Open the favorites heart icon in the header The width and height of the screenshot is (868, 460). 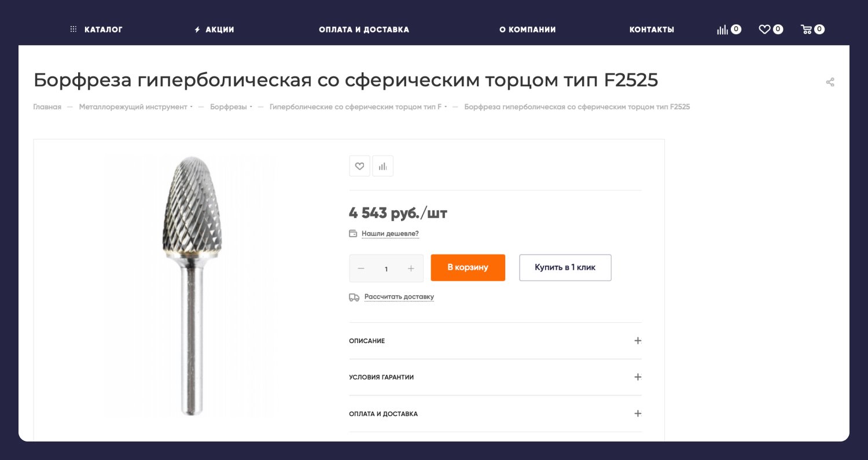tap(764, 30)
